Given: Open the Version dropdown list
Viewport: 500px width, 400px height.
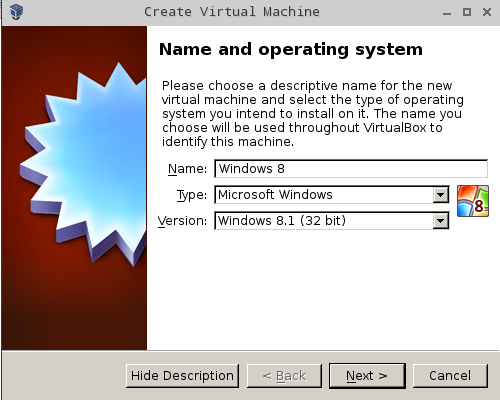Looking at the screenshot, I should point(332,221).
